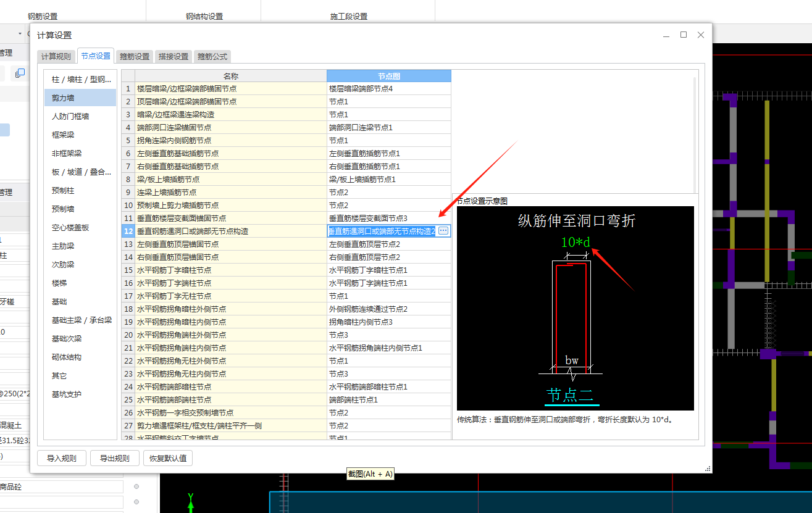The width and height of the screenshot is (812, 513).
Task: Select 基坑支护 category
Action: [x=80, y=394]
